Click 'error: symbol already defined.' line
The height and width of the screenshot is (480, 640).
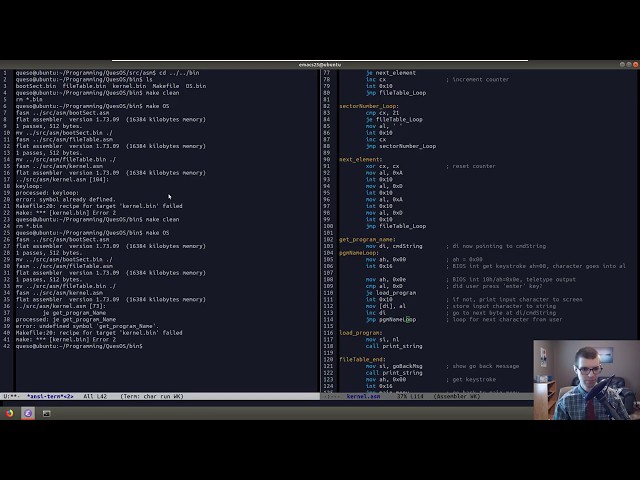click(66, 200)
